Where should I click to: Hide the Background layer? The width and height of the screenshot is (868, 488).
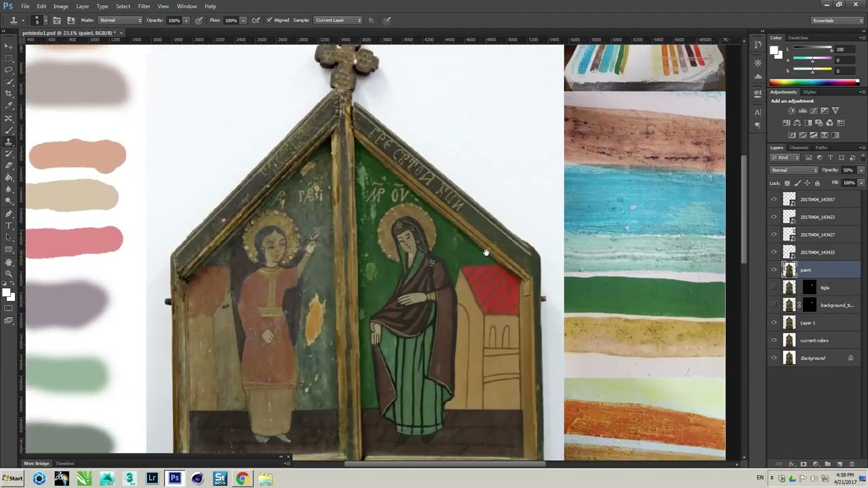point(774,358)
